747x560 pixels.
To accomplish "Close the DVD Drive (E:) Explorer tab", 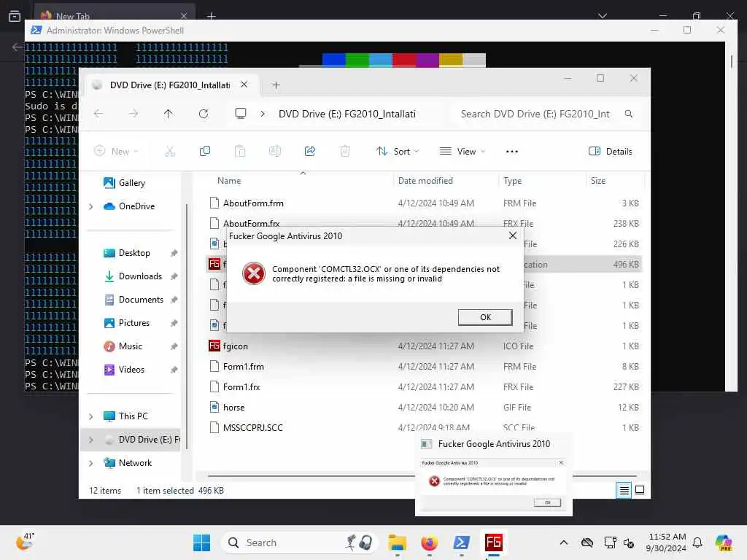I will tap(244, 85).
